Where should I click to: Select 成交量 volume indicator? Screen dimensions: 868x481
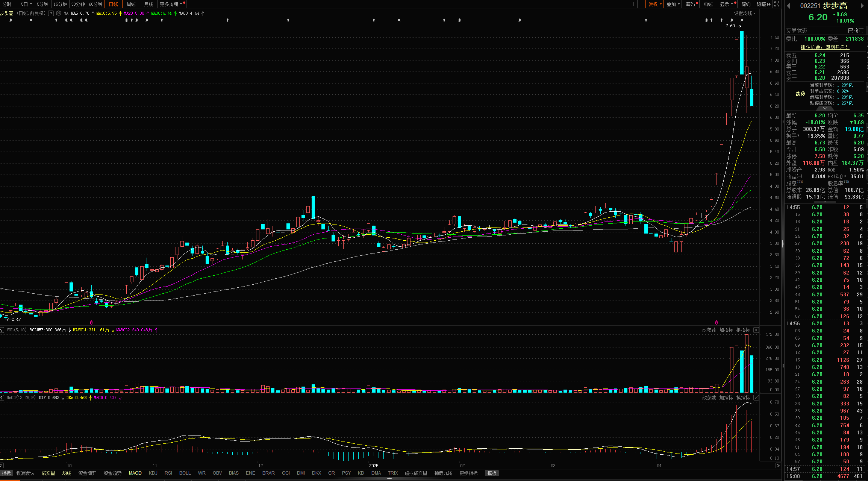pyautogui.click(x=48, y=473)
